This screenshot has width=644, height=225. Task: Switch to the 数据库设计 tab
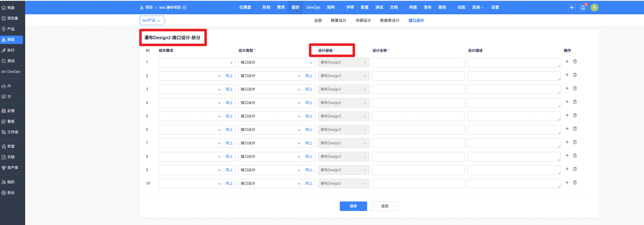click(390, 20)
